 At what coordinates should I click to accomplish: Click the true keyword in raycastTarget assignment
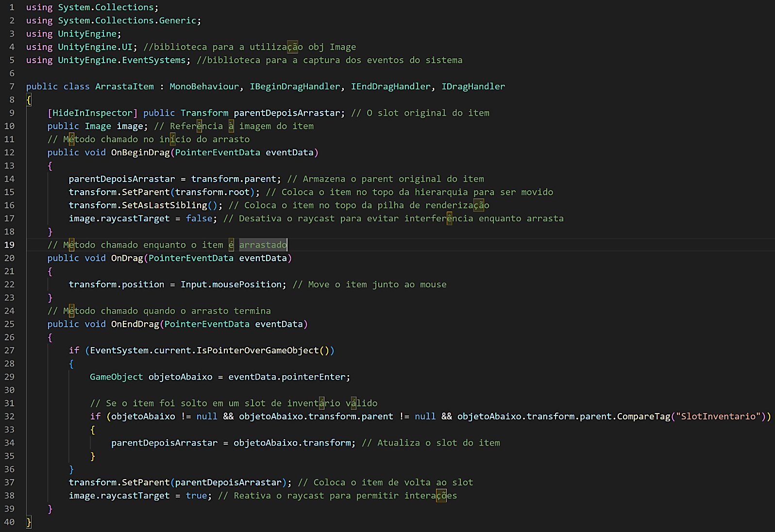[196, 496]
